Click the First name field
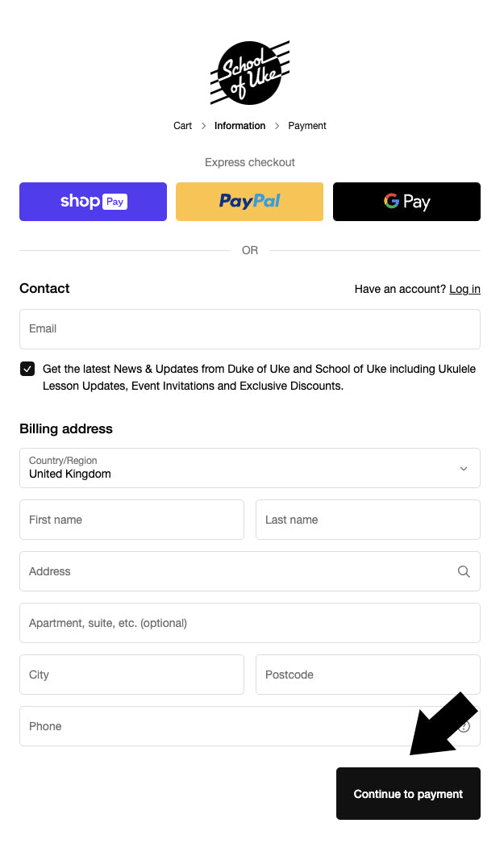The height and width of the screenshot is (844, 504). tap(131, 520)
